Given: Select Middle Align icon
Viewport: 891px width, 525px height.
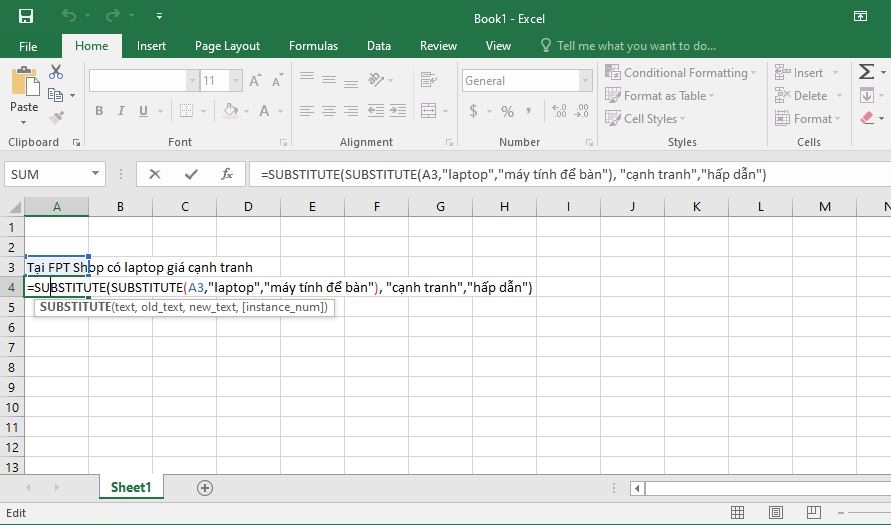Looking at the screenshot, I should [329, 80].
